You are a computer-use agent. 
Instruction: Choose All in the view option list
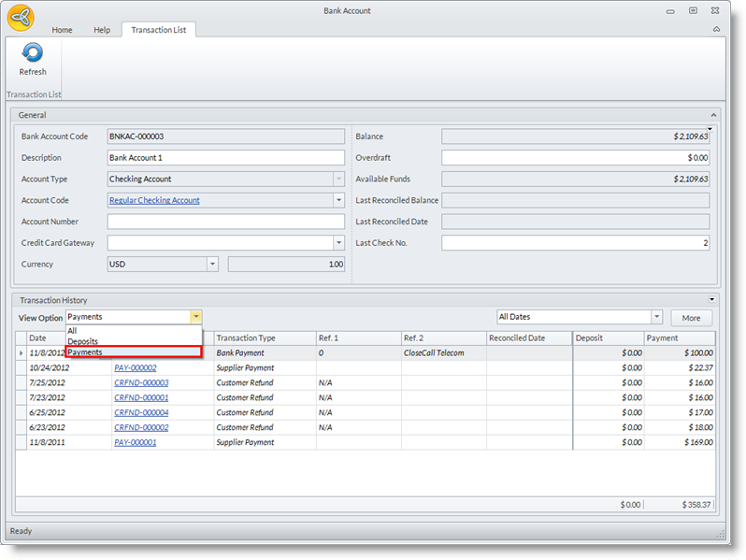coord(73,331)
